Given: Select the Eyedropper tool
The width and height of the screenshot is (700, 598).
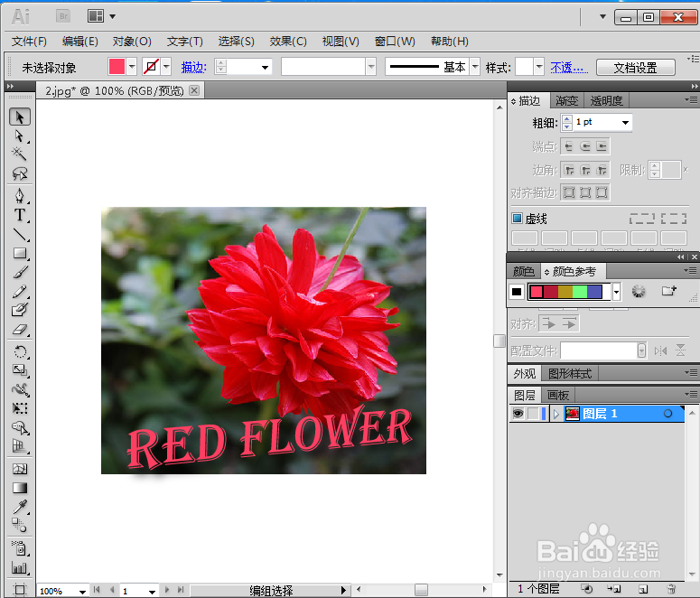Looking at the screenshot, I should click(x=20, y=507).
